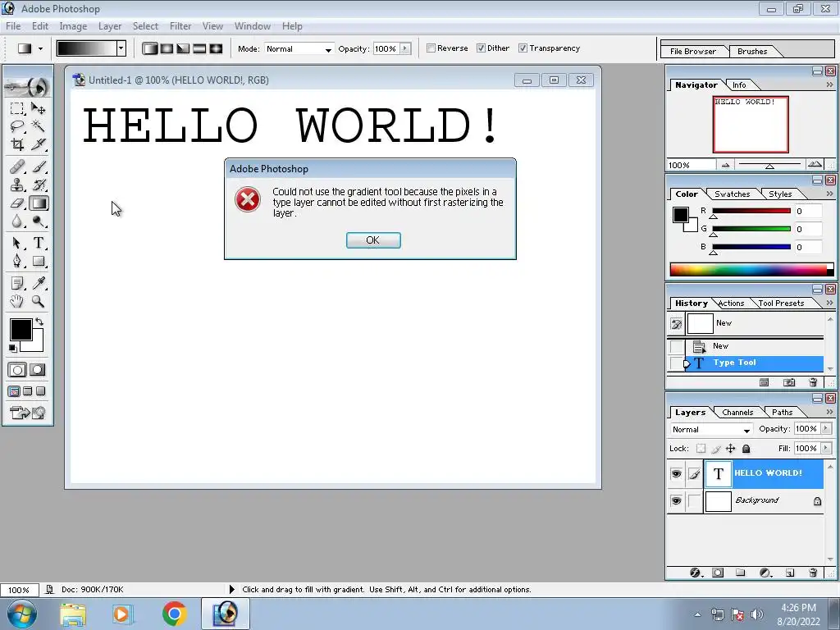
Task: Choose Diamond Gradient style in options bar
Action: pos(216,48)
